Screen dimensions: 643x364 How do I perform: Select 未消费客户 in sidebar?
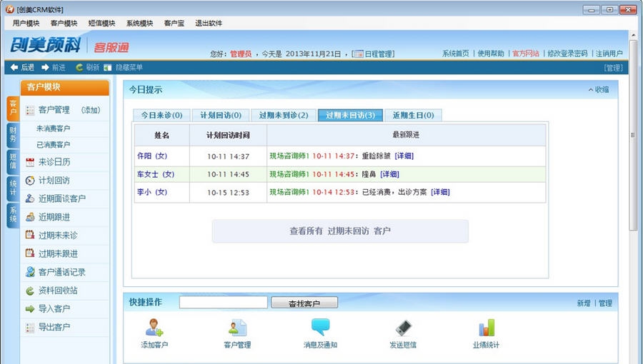pyautogui.click(x=54, y=128)
